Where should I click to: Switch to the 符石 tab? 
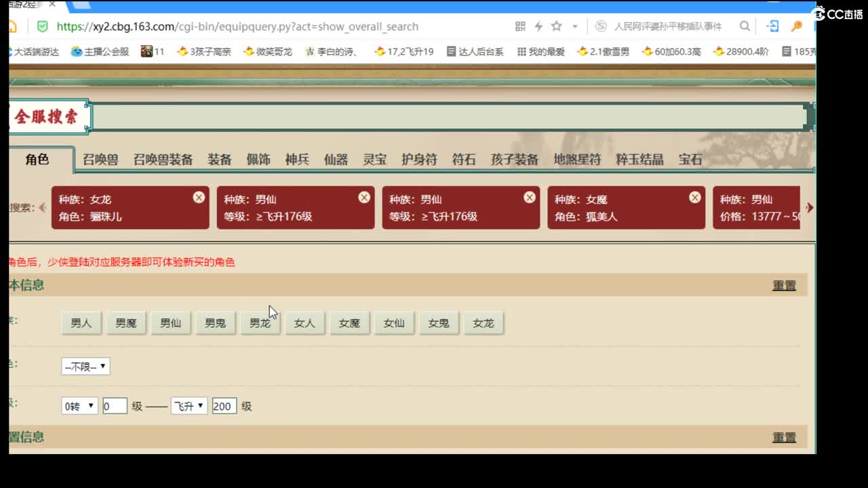click(464, 159)
